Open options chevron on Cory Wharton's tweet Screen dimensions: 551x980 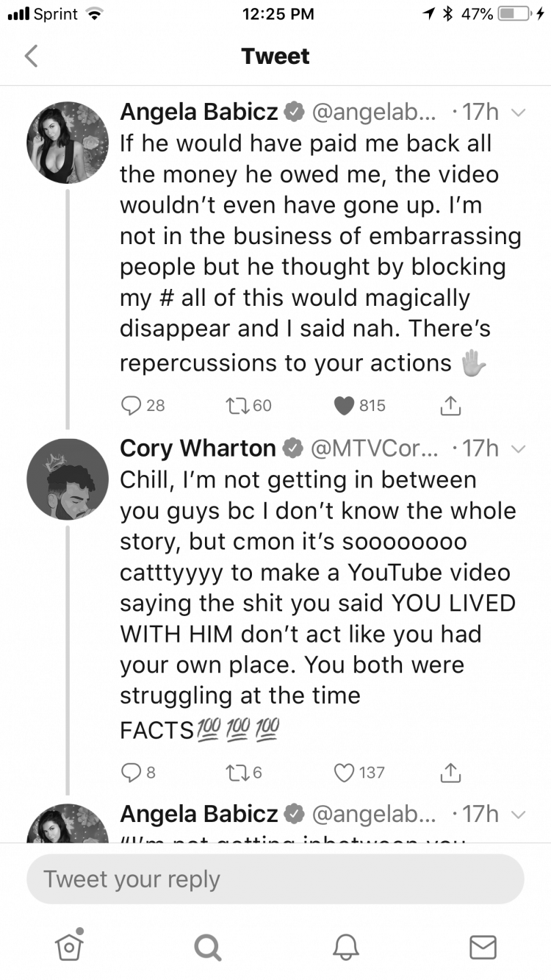[x=519, y=448]
